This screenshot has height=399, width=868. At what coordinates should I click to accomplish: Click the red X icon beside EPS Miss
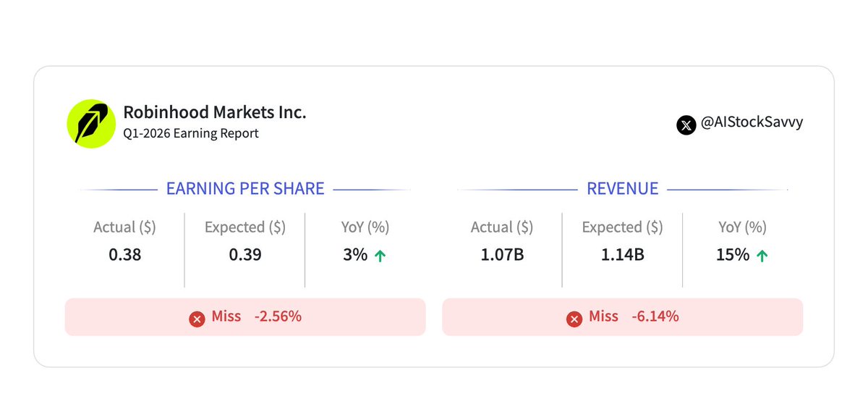click(197, 319)
